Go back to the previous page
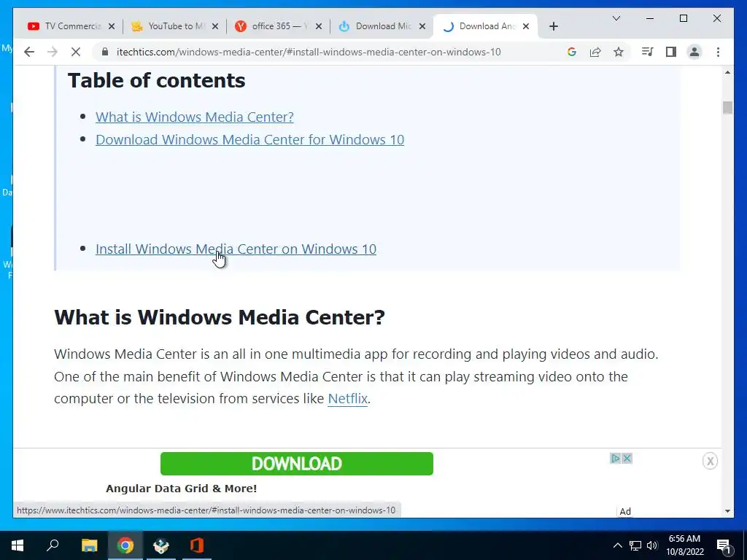Image resolution: width=747 pixels, height=560 pixels. tap(29, 52)
